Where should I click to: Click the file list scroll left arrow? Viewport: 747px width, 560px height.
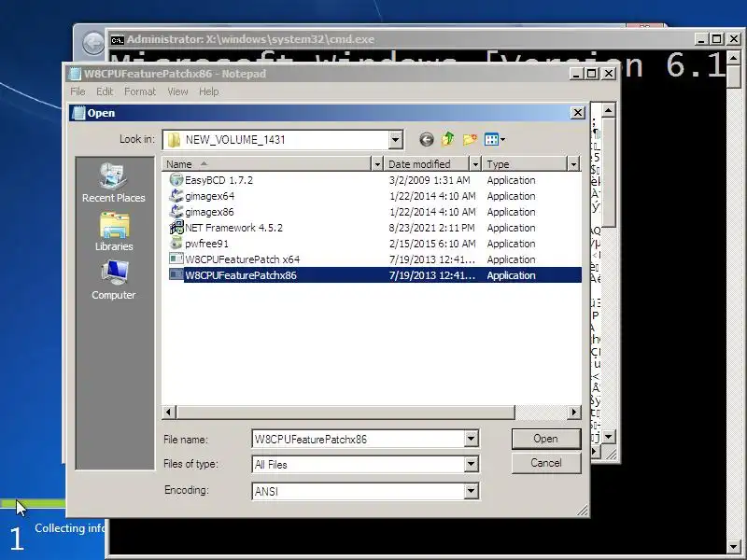pos(169,412)
